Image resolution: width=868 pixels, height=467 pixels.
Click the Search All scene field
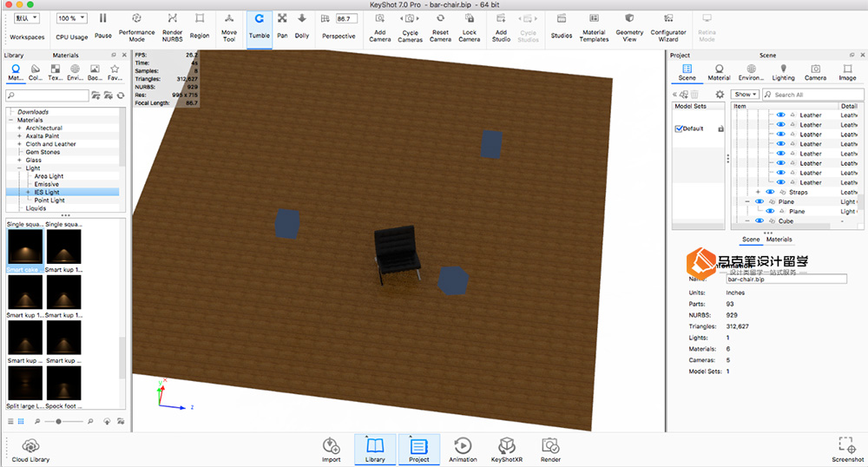(x=812, y=95)
